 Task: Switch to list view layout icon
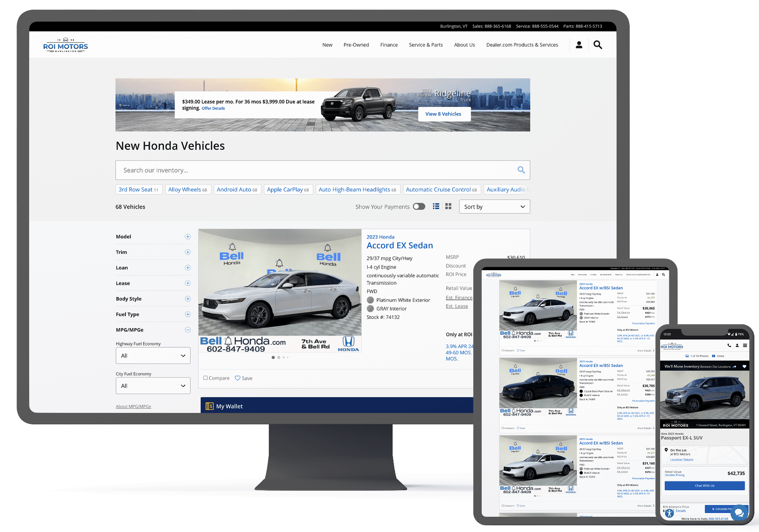436,206
